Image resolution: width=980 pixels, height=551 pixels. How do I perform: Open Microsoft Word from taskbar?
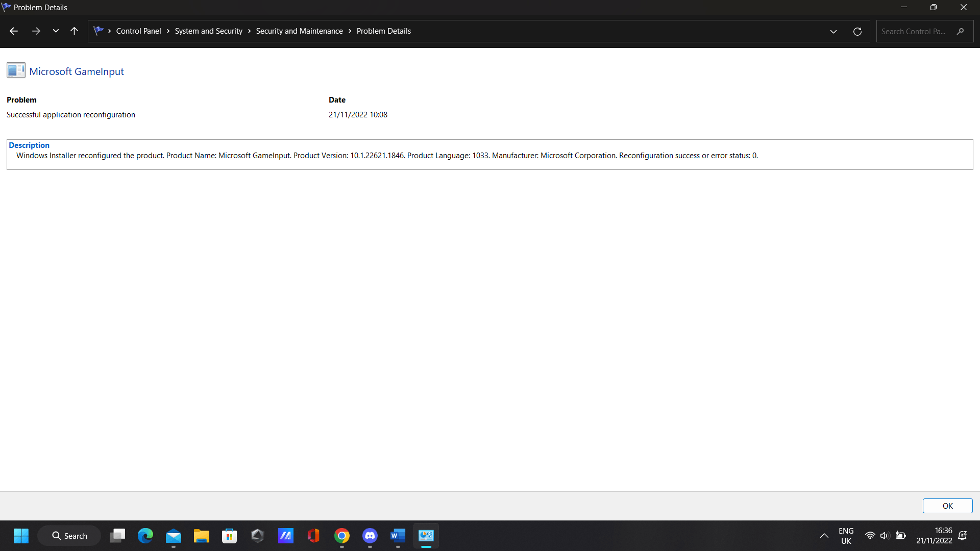pos(398,536)
